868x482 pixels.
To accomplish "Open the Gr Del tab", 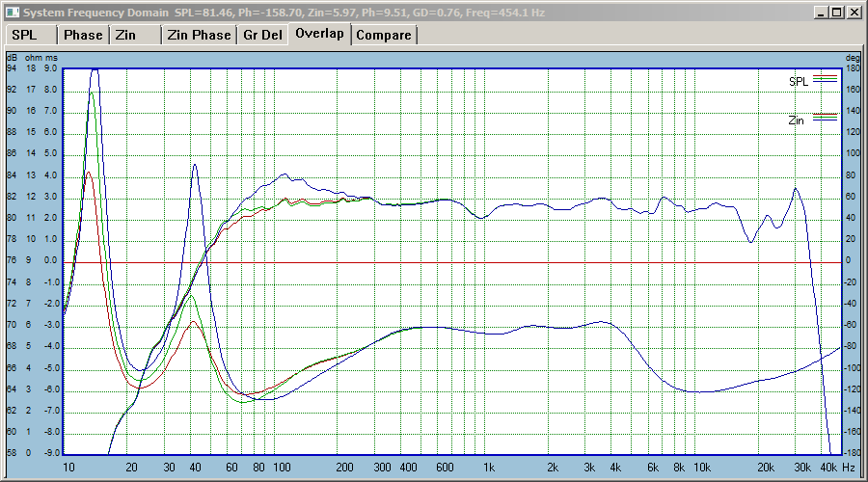I will coord(263,35).
